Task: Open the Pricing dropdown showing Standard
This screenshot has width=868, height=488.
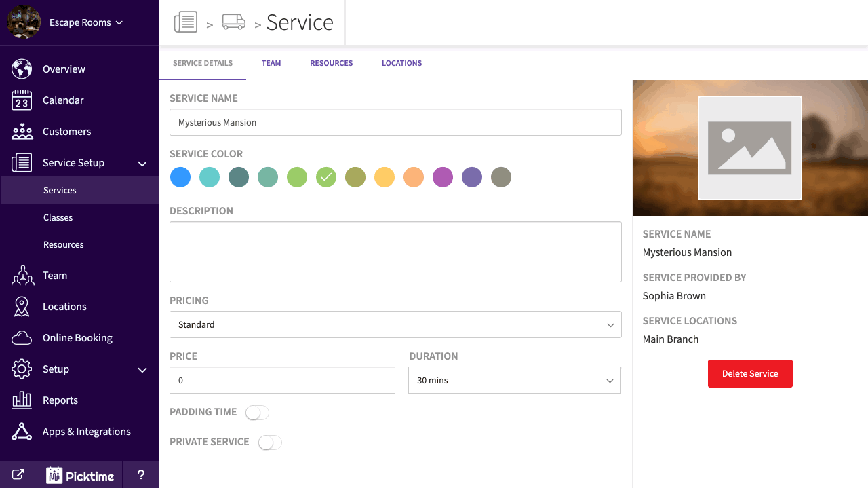Action: click(395, 324)
